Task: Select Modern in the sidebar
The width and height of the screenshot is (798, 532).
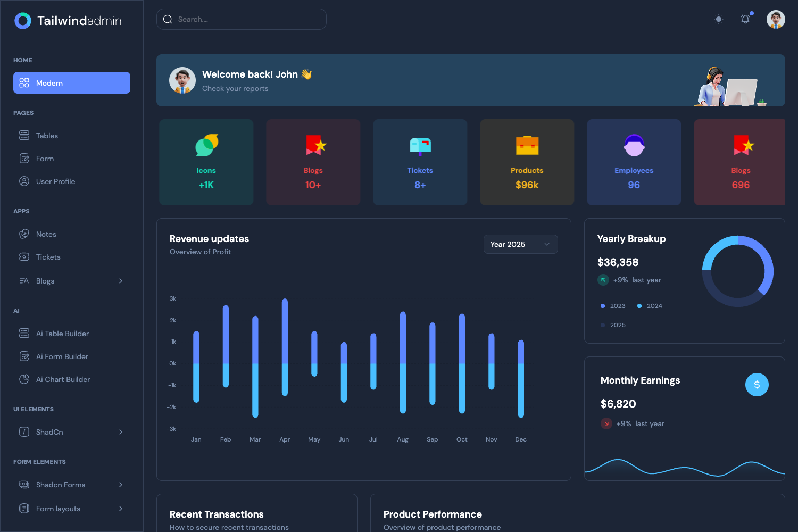Action: (72, 83)
